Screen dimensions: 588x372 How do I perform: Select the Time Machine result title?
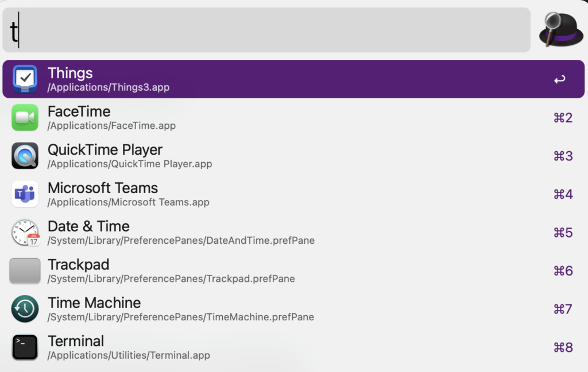point(94,303)
